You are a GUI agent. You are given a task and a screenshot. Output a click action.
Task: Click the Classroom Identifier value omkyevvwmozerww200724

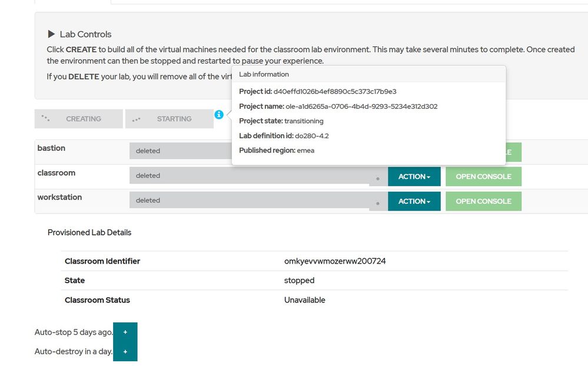point(335,261)
